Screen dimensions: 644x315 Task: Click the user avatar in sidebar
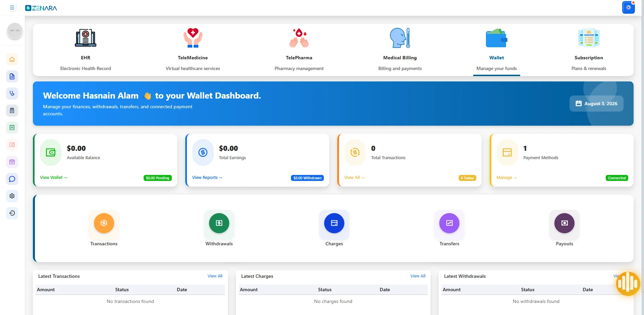tap(15, 30)
